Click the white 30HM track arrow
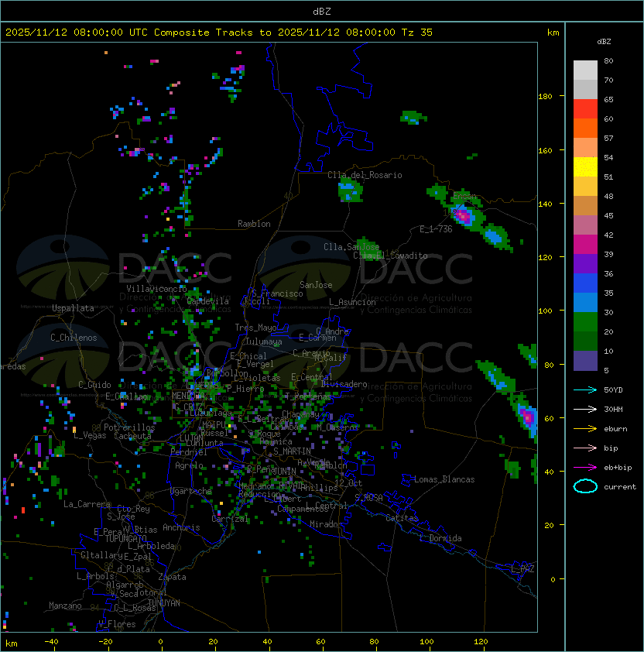The height and width of the screenshot is (652, 644). coord(585,409)
